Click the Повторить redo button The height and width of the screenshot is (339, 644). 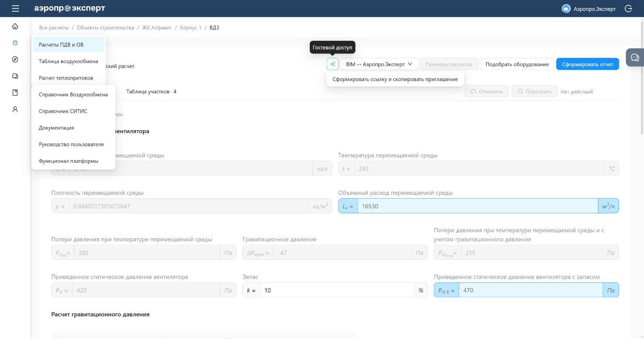(x=535, y=91)
